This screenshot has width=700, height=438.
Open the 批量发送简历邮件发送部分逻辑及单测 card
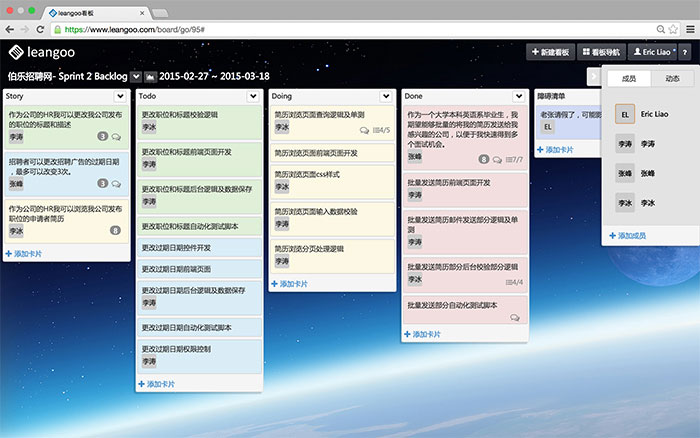coord(465,232)
